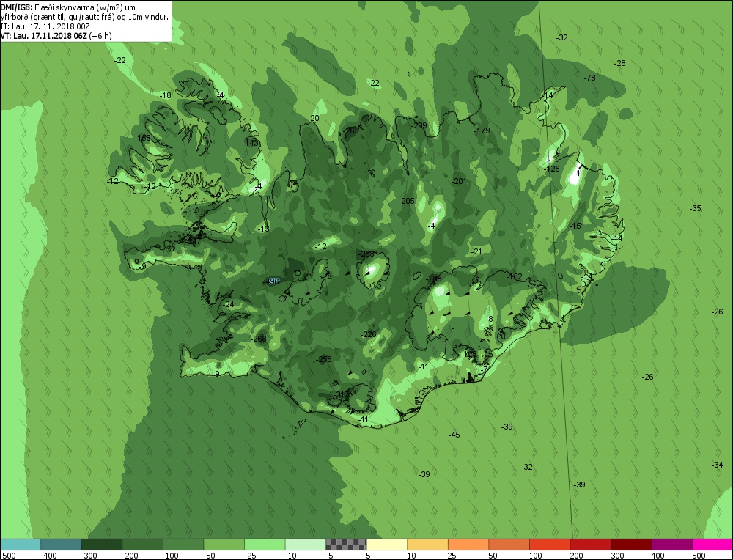Select the legend swatch between -50 and -25
The height and width of the screenshot is (560, 733).
[x=224, y=545]
